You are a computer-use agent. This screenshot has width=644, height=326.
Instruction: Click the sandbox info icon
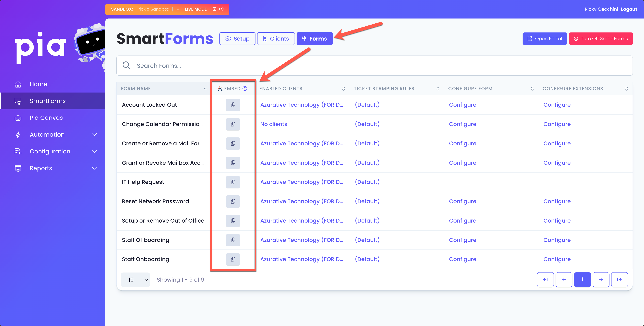click(214, 9)
